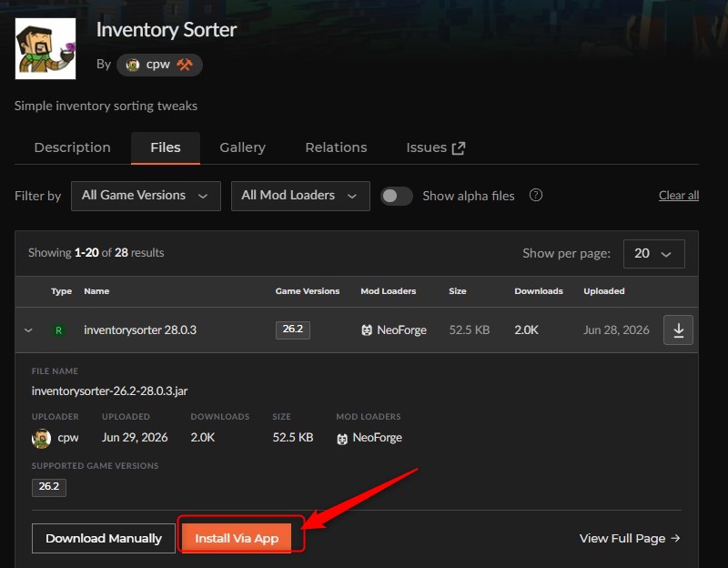Screen dimensions: 728x568
Task: Click the cpw avatar in author chip
Action: tap(132, 65)
